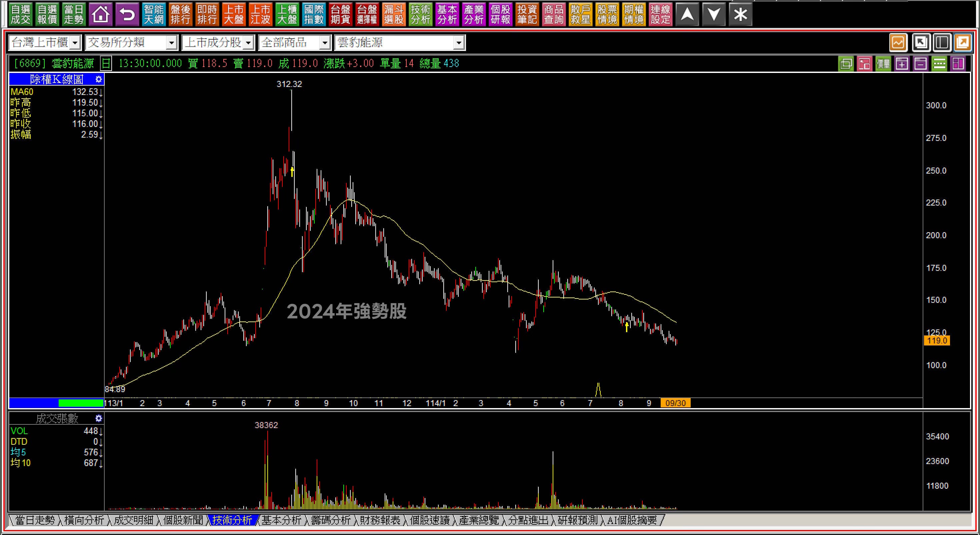Image resolution: width=980 pixels, height=535 pixels.
Task: Expand the 台灣上市櫃 market dropdown
Action: pos(75,43)
